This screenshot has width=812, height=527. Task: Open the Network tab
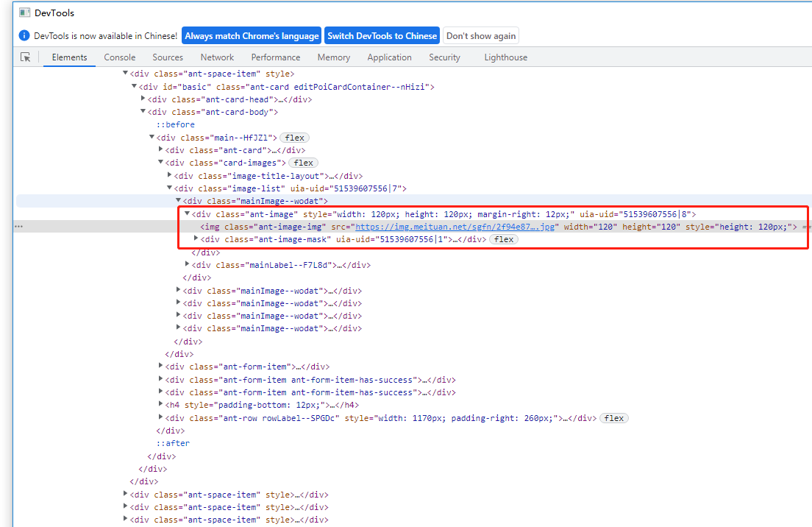coord(217,57)
